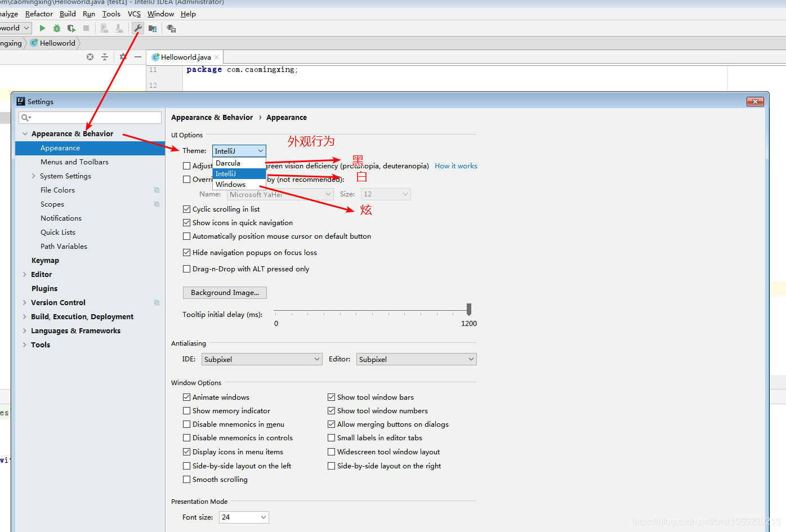Image resolution: width=786 pixels, height=532 pixels.
Task: Uncheck Animate windows
Action: point(186,397)
